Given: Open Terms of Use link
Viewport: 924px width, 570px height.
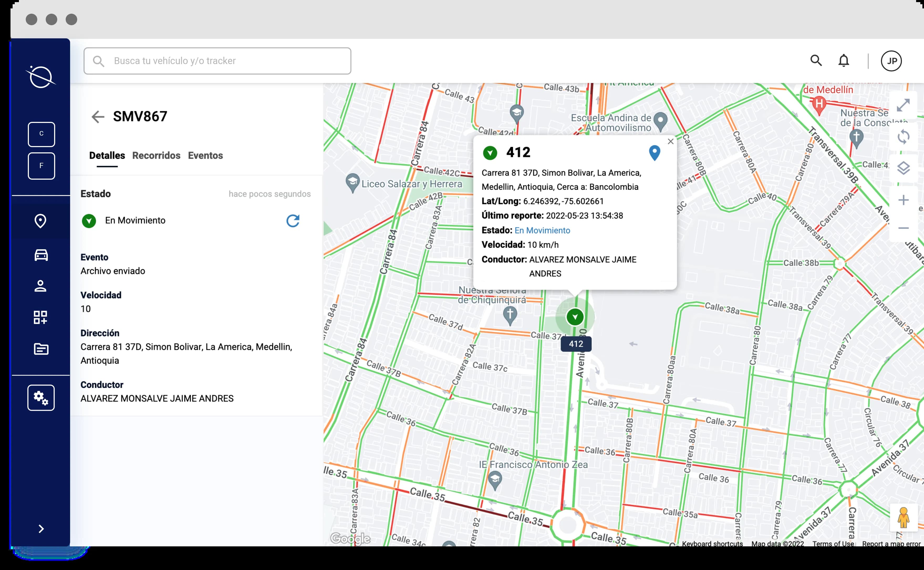Looking at the screenshot, I should tap(833, 543).
